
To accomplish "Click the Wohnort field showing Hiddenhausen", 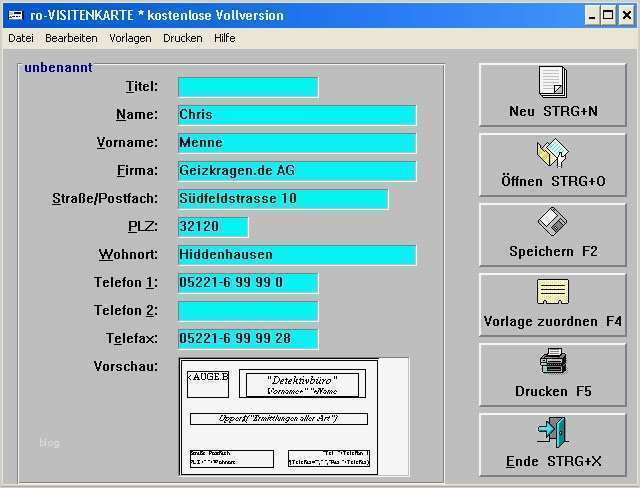I will pyautogui.click(x=297, y=255).
